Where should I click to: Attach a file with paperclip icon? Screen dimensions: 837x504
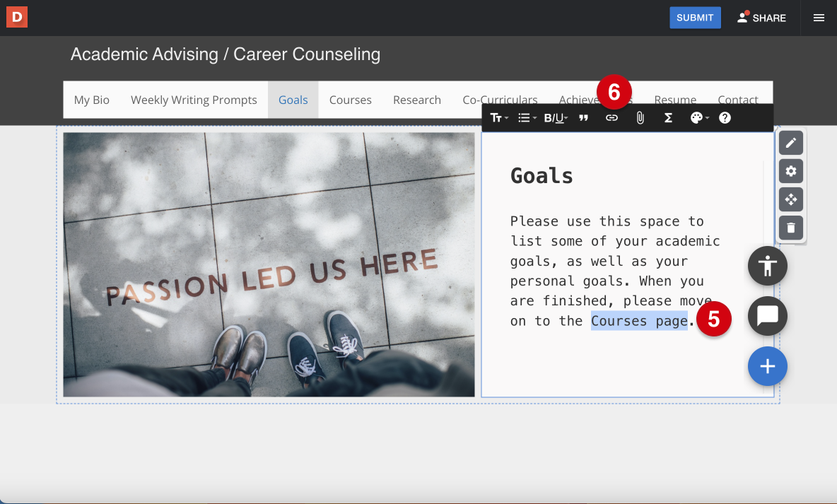tap(640, 118)
